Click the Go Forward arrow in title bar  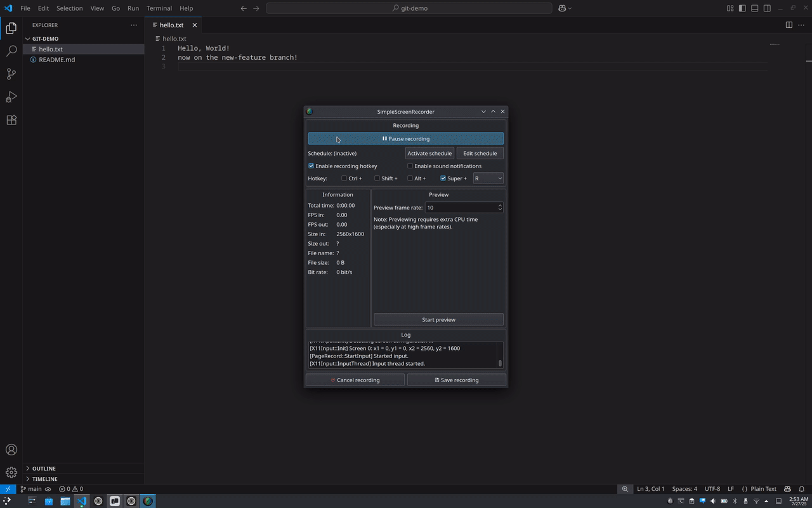coord(256,8)
